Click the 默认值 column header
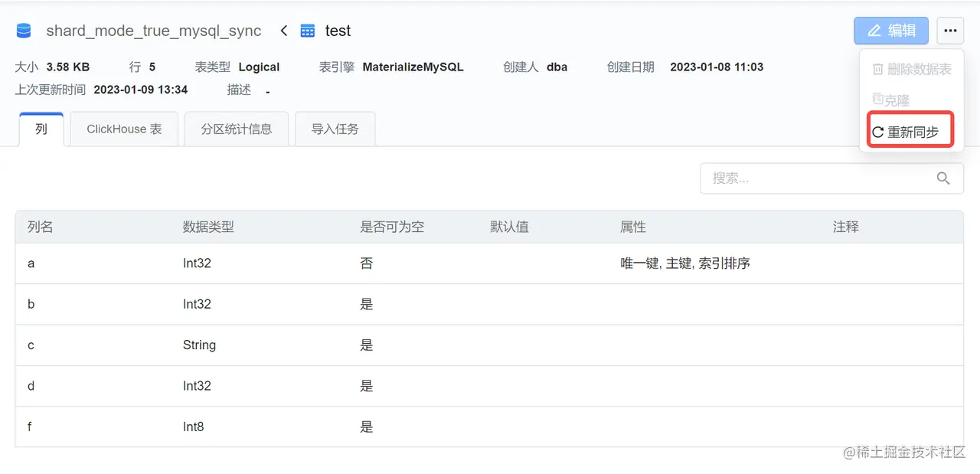Image resolution: width=980 pixels, height=474 pixels. 509,227
